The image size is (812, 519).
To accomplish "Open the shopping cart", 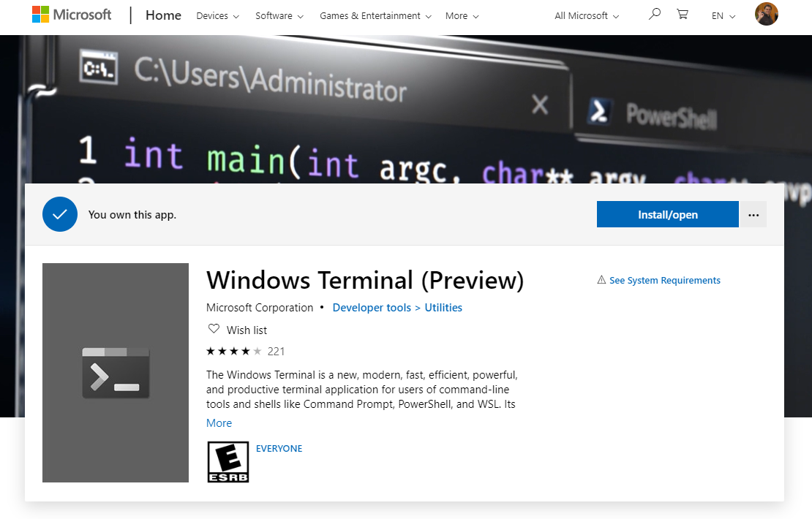I will (x=683, y=14).
